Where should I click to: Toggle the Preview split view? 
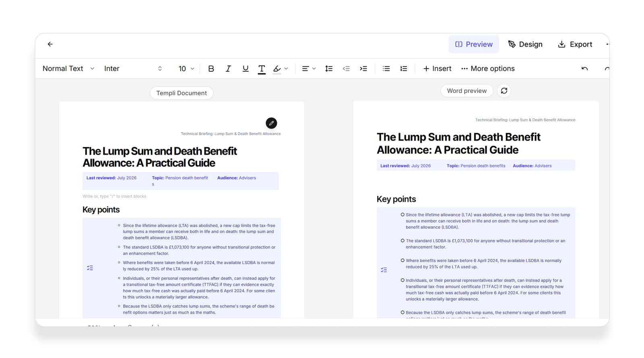click(474, 44)
